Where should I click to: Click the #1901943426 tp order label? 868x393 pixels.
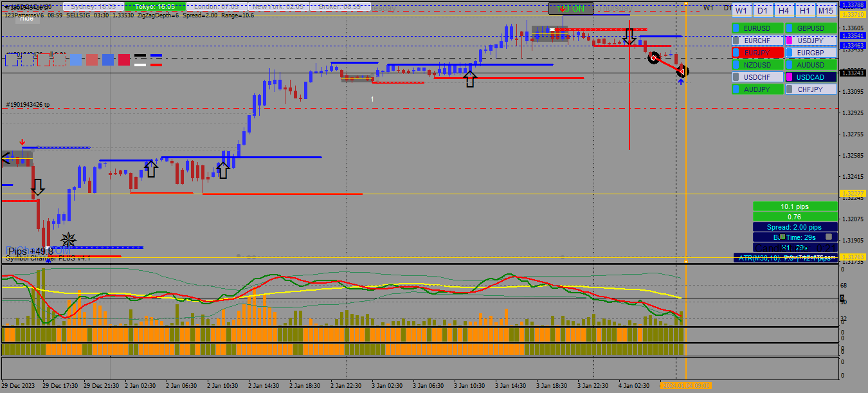(x=28, y=104)
